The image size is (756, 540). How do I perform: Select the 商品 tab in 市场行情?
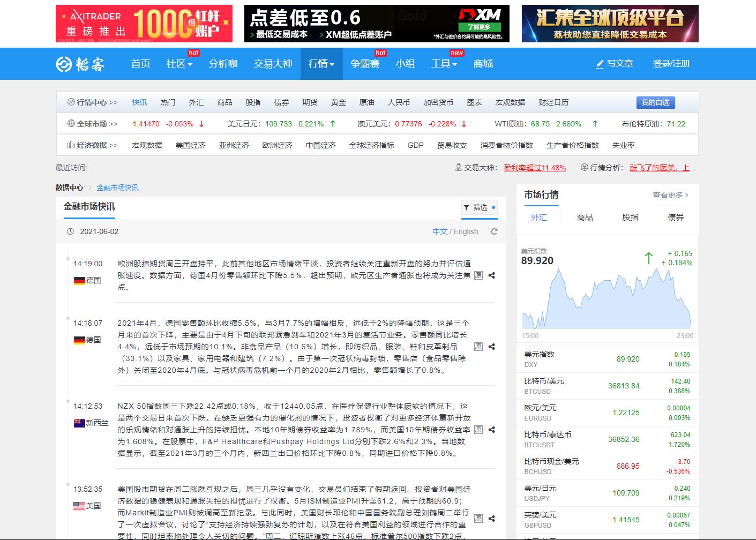click(585, 217)
